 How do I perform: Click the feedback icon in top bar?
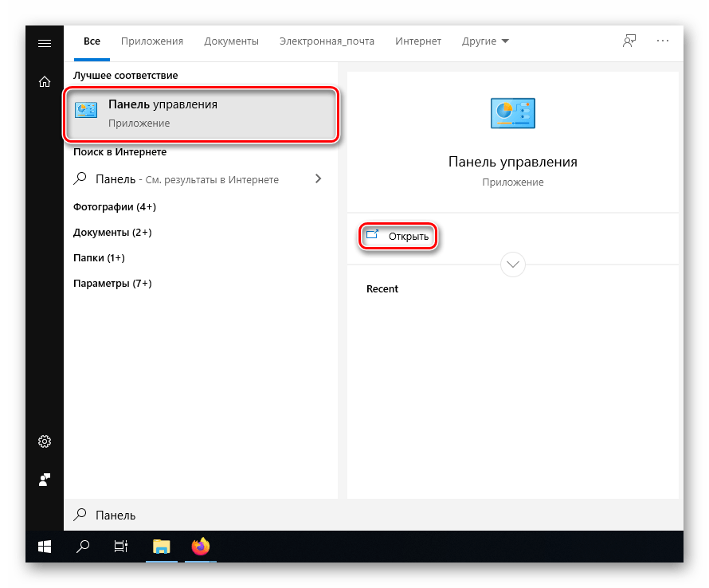(x=629, y=41)
